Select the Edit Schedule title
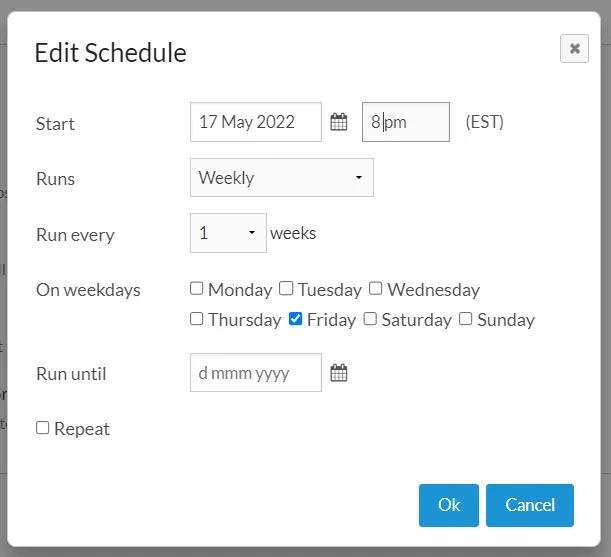Image resolution: width=611 pixels, height=557 pixels. pyautogui.click(x=111, y=53)
